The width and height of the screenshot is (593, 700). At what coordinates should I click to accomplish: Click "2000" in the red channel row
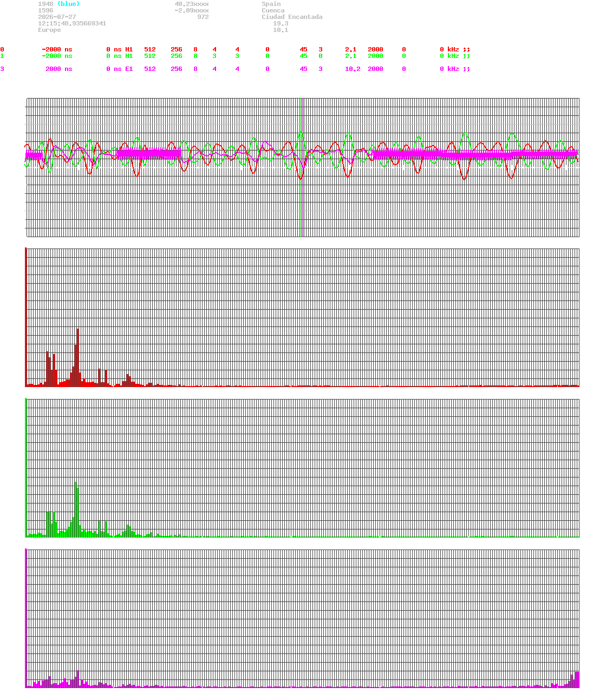coord(375,49)
